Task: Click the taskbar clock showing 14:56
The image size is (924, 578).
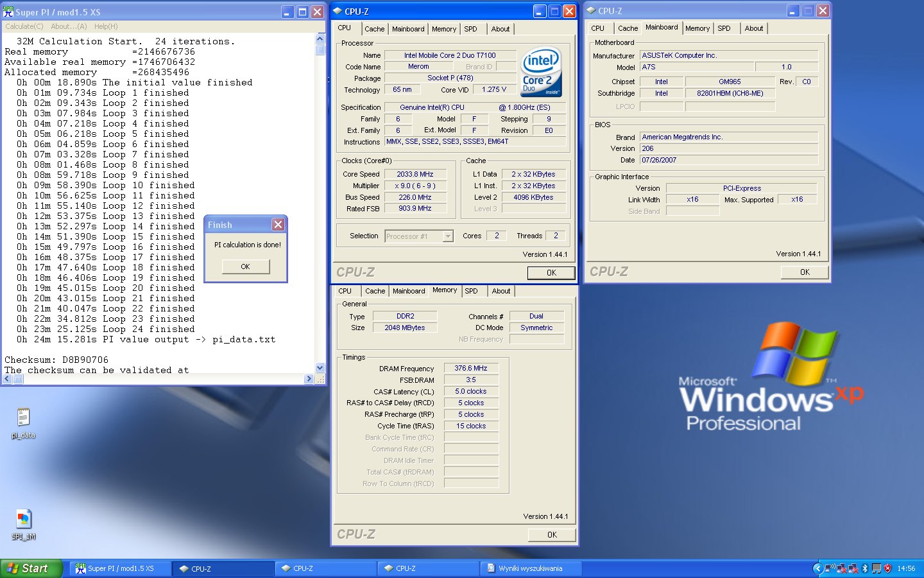Action: click(906, 568)
